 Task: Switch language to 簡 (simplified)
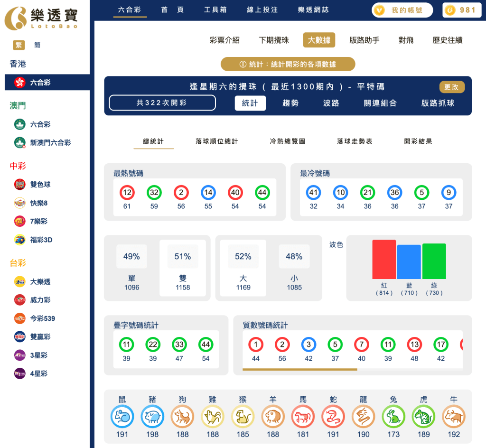click(x=37, y=45)
